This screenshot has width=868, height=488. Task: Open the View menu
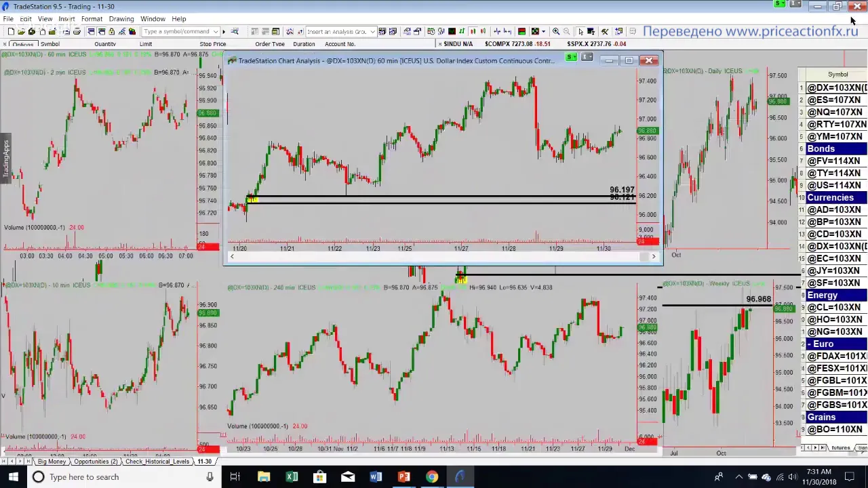(x=45, y=19)
